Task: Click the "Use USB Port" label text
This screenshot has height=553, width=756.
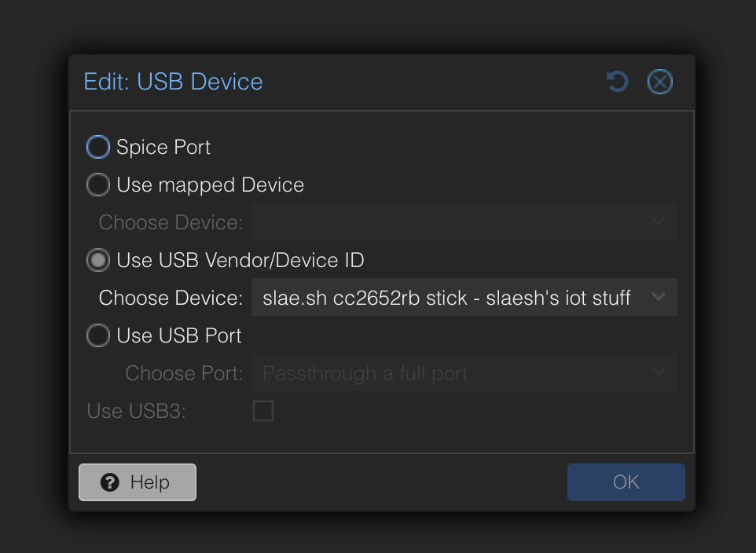Action: [x=179, y=335]
